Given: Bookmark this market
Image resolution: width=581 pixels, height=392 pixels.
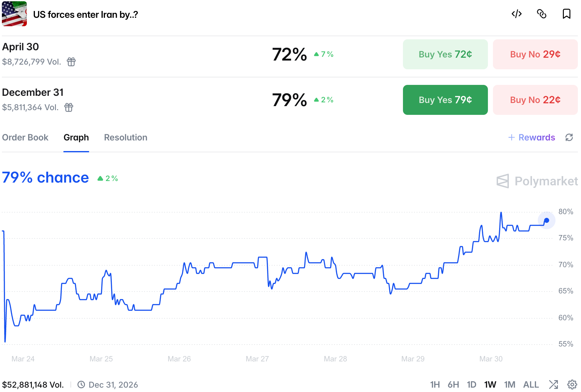Looking at the screenshot, I should click(x=566, y=14).
